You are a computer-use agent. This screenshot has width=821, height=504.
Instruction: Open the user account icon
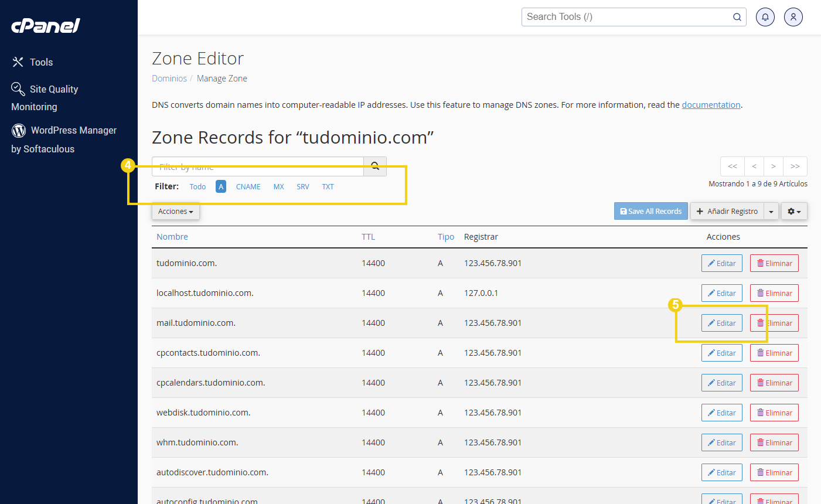pyautogui.click(x=793, y=17)
